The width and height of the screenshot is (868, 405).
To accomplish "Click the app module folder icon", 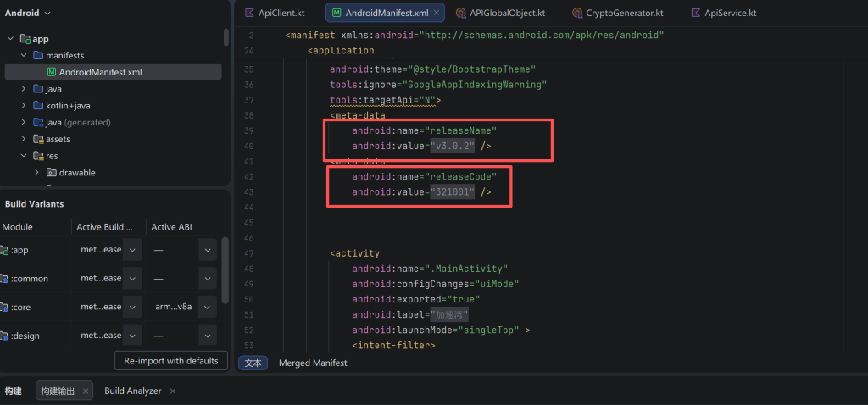I will pos(25,39).
